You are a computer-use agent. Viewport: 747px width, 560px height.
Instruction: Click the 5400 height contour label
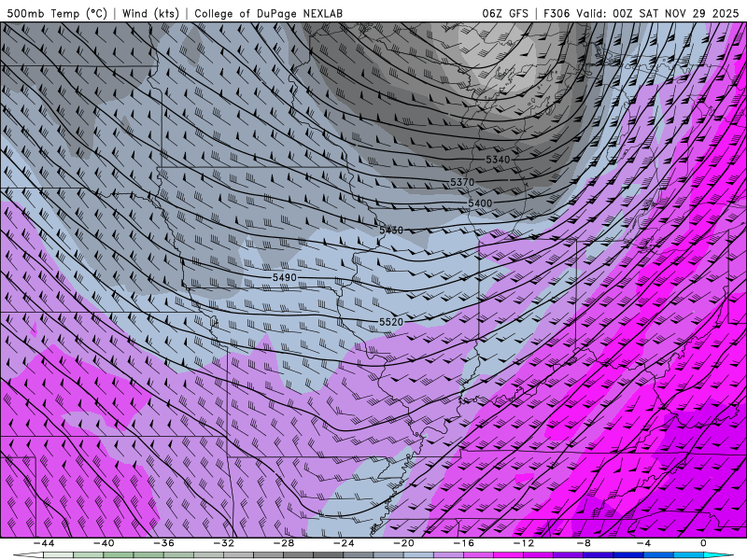tap(480, 203)
